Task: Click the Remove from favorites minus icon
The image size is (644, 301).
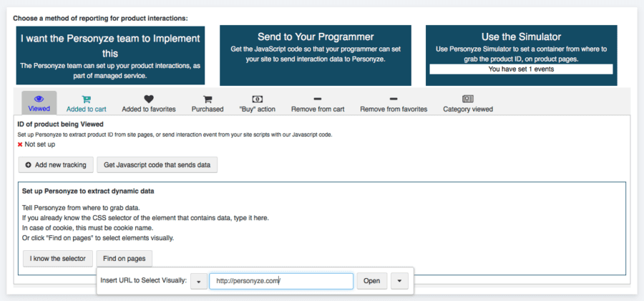Action: pyautogui.click(x=393, y=99)
